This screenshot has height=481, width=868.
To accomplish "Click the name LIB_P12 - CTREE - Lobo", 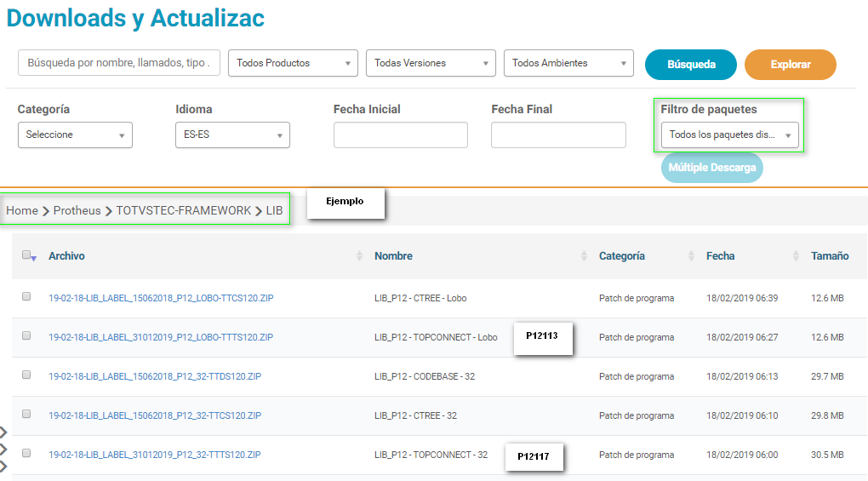I will coord(420,298).
